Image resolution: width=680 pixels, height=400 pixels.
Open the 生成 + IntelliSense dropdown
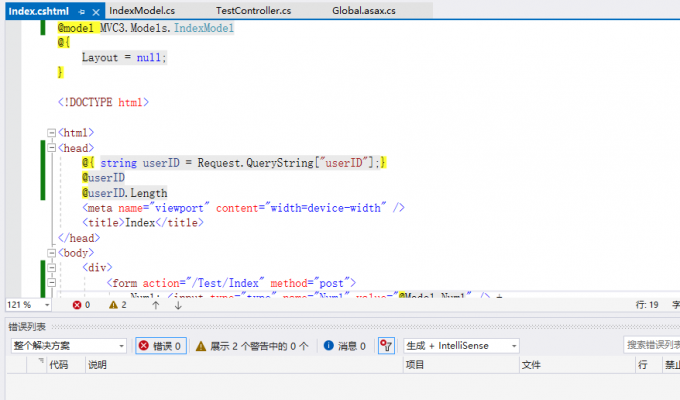(461, 346)
